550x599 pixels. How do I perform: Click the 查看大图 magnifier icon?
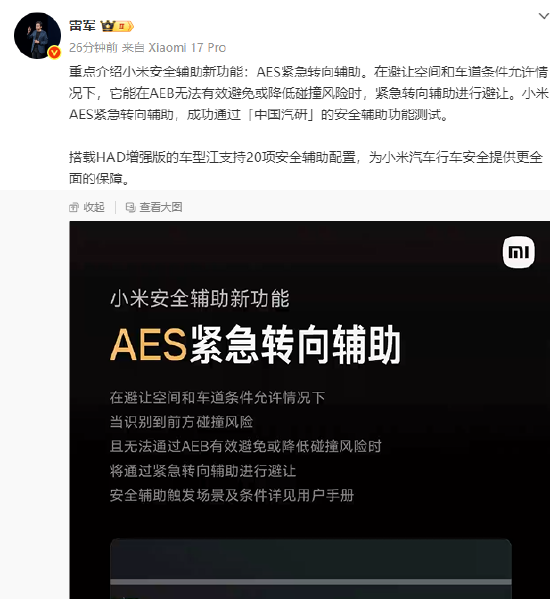[131, 207]
